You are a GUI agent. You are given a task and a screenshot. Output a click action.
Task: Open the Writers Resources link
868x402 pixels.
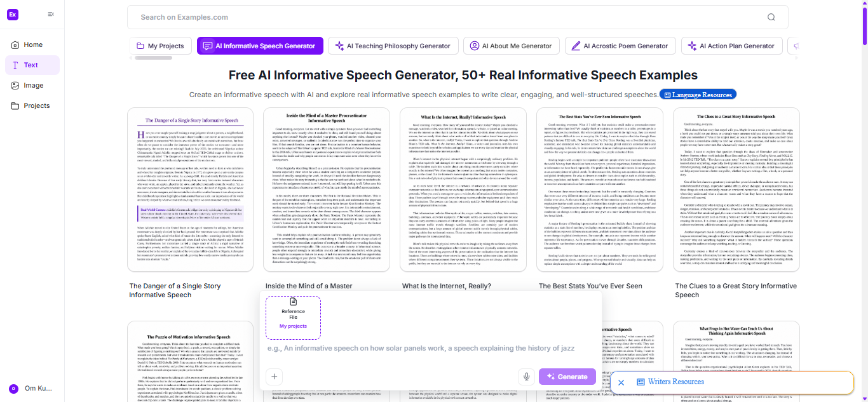coord(670,382)
